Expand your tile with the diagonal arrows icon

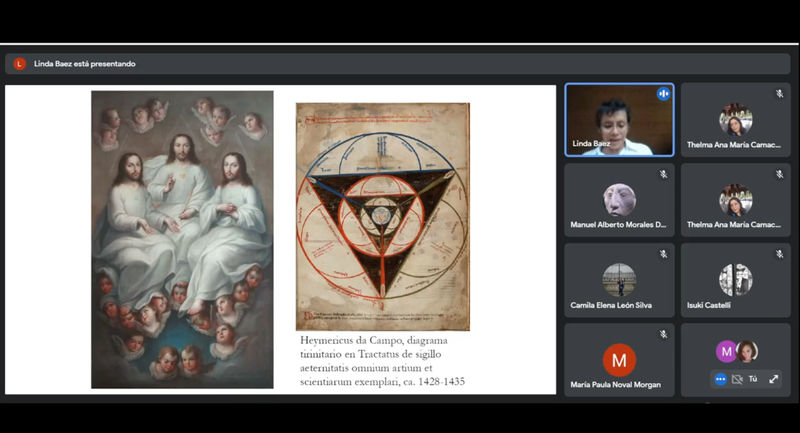coord(773,379)
